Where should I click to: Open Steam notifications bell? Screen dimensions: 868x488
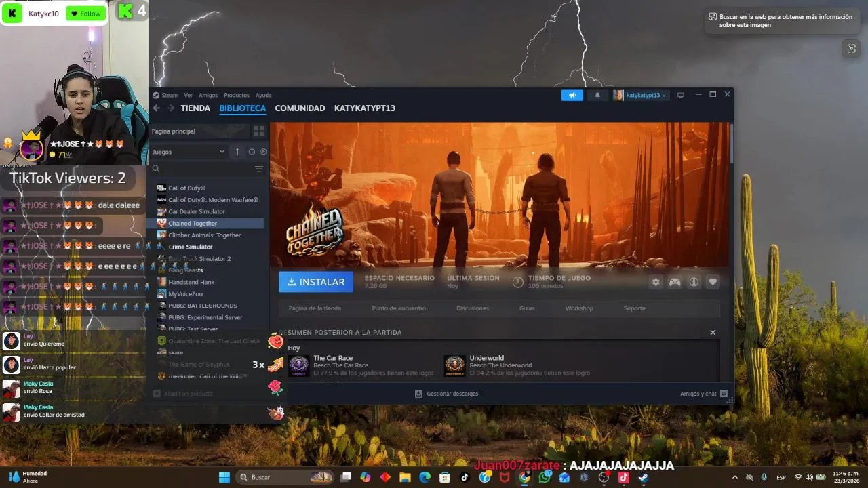(597, 96)
